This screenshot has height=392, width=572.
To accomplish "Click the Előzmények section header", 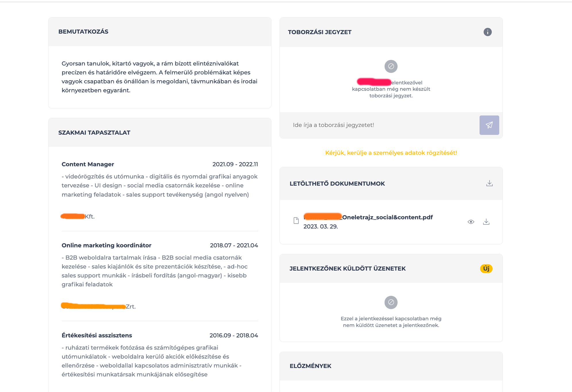I will 310,366.
